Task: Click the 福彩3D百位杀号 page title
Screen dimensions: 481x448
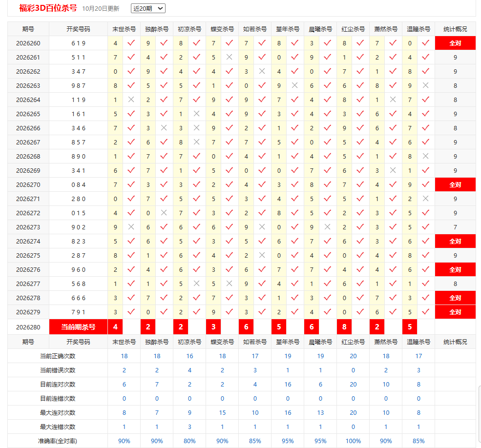Action: [48, 8]
